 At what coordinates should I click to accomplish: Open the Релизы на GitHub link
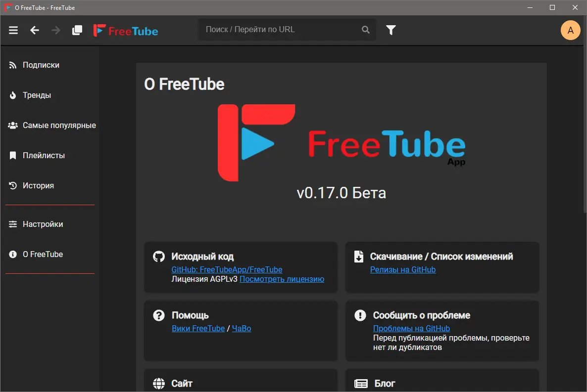(x=403, y=270)
